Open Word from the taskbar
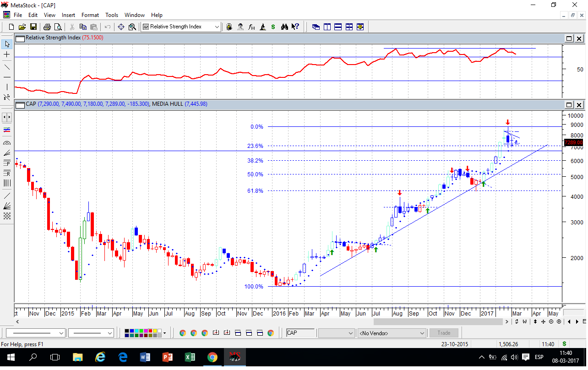 (x=145, y=357)
